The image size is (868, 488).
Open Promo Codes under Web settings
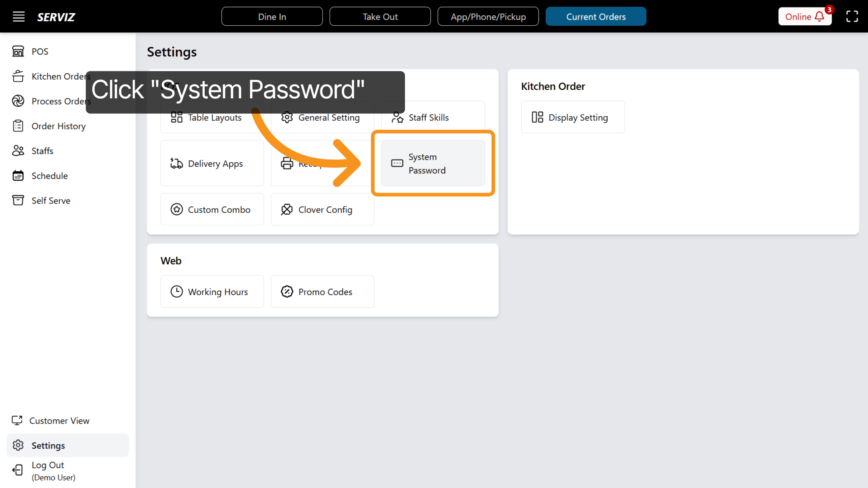point(322,291)
